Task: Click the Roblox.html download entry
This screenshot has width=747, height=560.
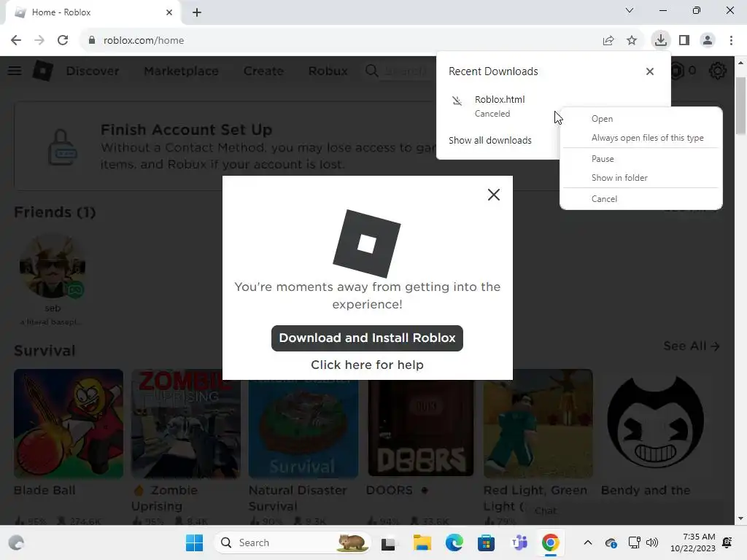Action: 500,106
